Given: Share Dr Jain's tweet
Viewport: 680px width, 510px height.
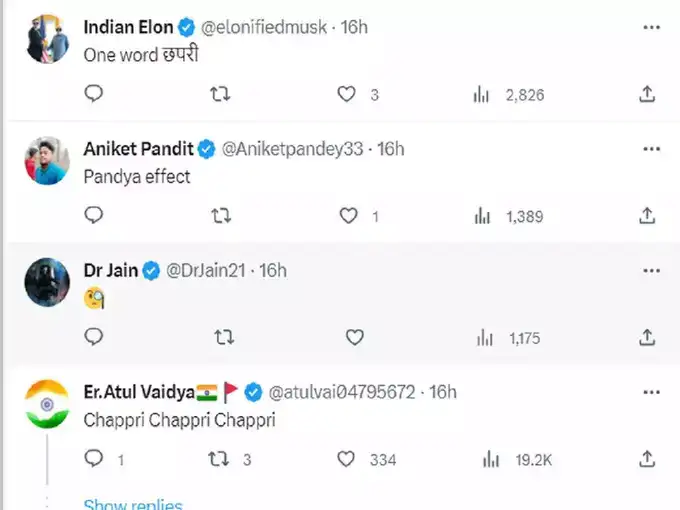Looking at the screenshot, I should coord(647,337).
